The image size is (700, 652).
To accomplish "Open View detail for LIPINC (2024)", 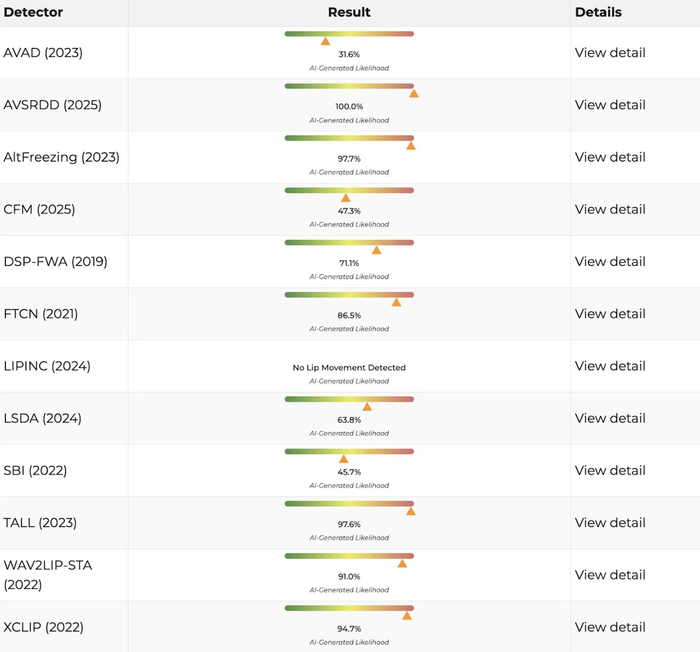I will click(x=610, y=366).
